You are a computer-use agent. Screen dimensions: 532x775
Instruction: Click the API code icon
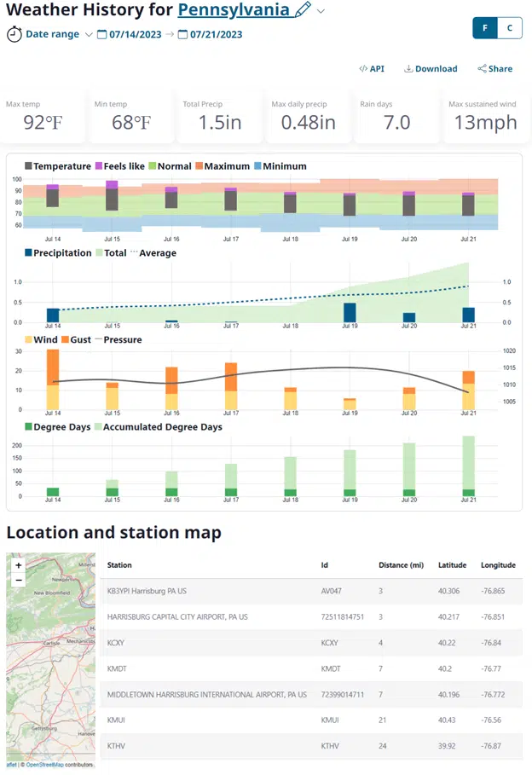(x=363, y=69)
